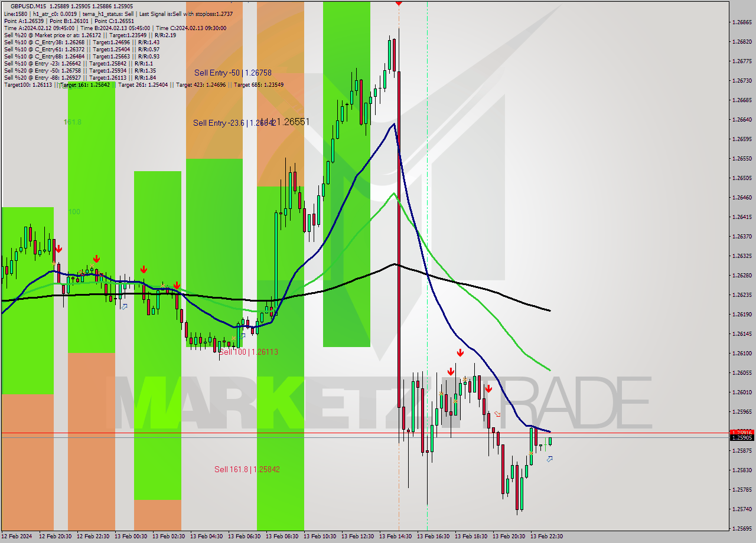Viewport: 756px width, 543px height.
Task: Click the '13 Feb 02:30' time axis label
Action: pyautogui.click(x=169, y=537)
